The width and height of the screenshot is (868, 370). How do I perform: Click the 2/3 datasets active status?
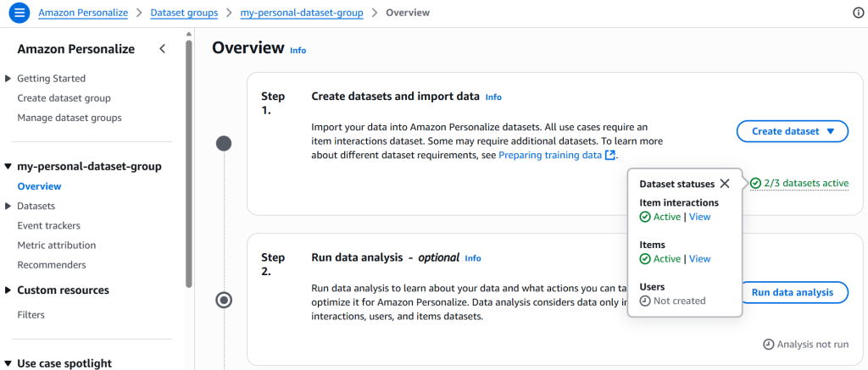[x=799, y=184]
